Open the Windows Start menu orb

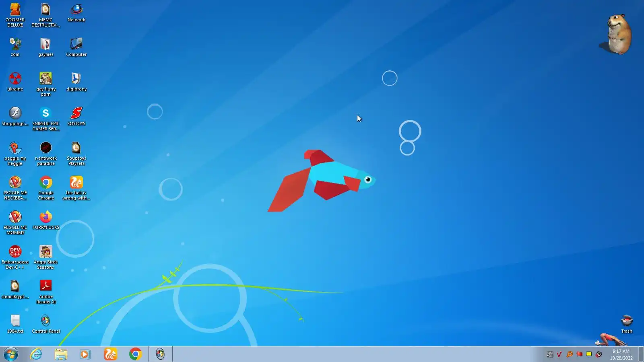pos(11,354)
